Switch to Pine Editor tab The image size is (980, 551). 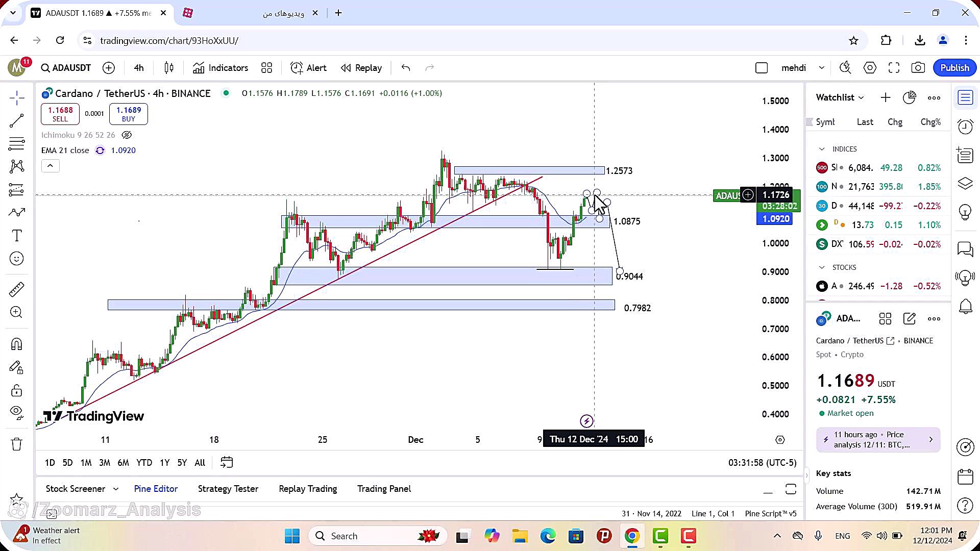pos(156,489)
